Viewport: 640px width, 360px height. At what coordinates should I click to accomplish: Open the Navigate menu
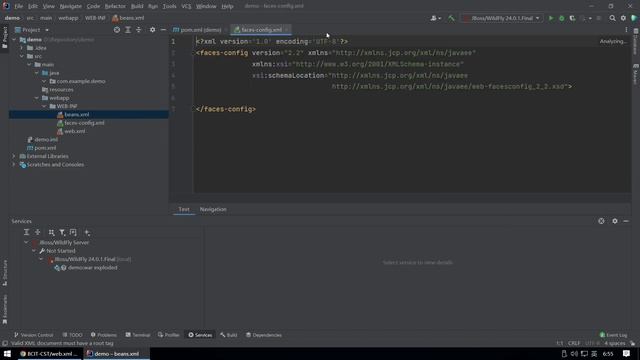[71, 6]
